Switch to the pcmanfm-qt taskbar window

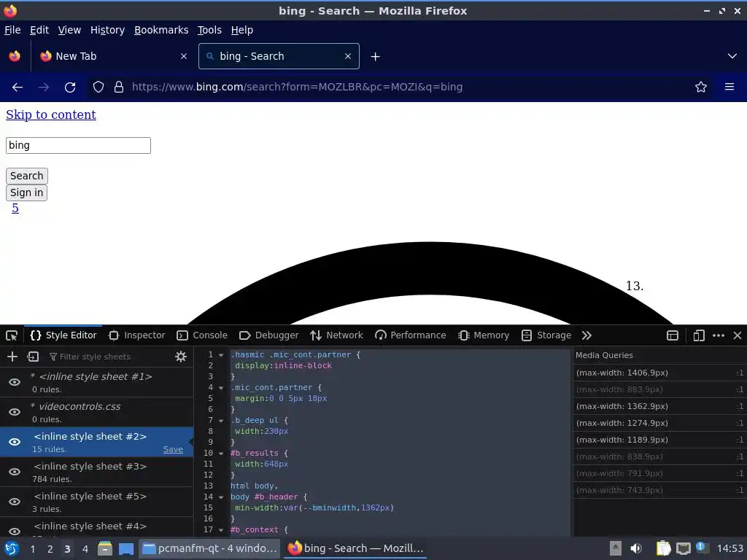(x=209, y=548)
